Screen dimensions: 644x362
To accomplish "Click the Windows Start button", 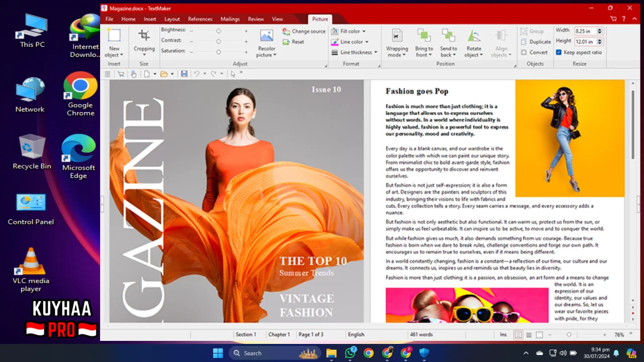I will (218, 353).
